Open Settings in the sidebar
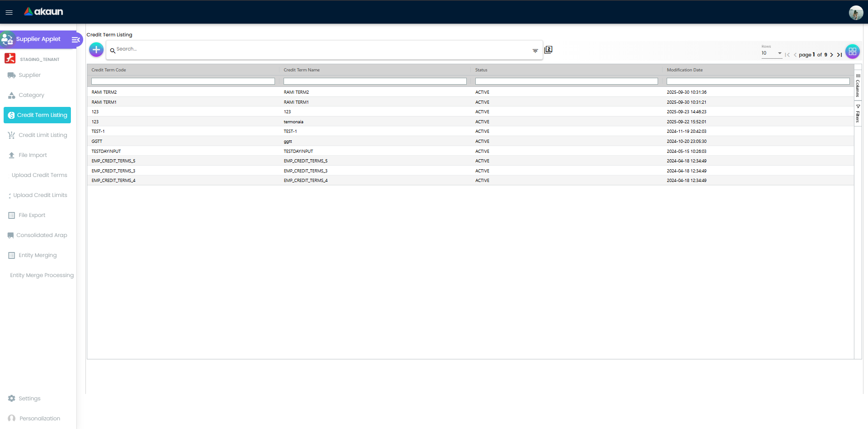Screen dimensions: 868x429 tap(30, 399)
